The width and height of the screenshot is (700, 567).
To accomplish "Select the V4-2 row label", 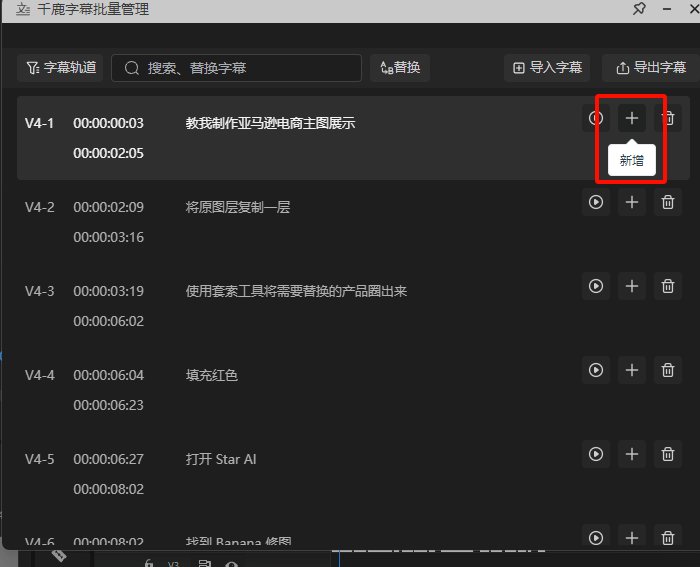I will pyautogui.click(x=39, y=207).
